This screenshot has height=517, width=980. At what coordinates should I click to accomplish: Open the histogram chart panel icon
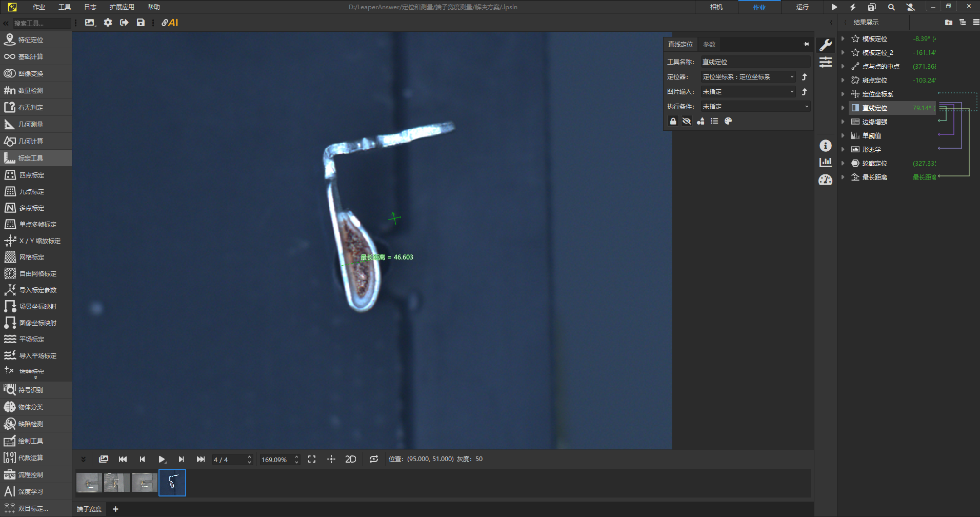coord(825,163)
